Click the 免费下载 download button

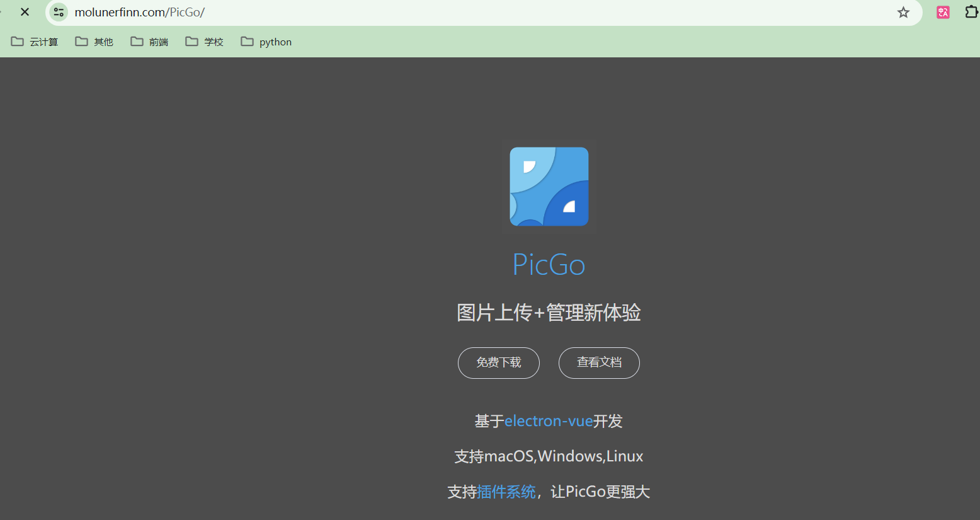click(498, 363)
